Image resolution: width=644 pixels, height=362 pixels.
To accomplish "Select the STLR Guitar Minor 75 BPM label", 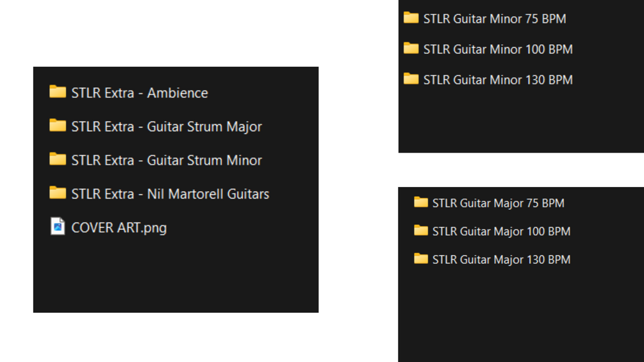I will coord(495,19).
